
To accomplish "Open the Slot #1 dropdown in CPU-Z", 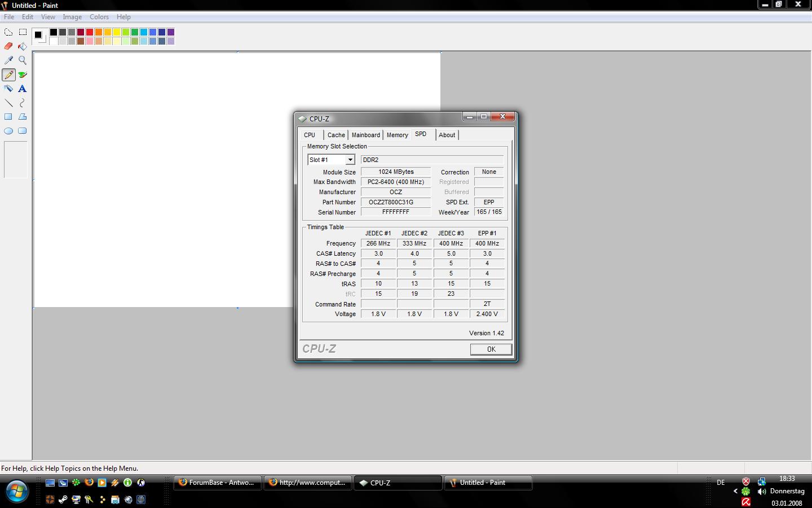I will click(x=350, y=160).
